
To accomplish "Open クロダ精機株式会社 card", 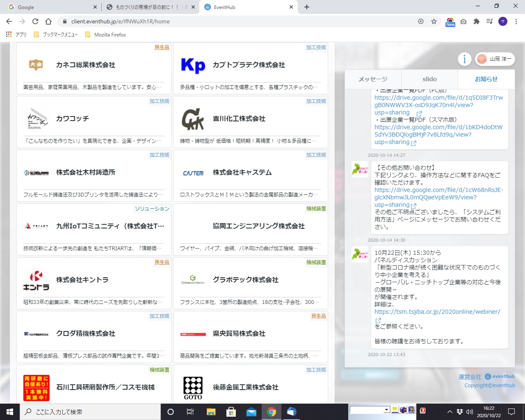I will click(94, 337).
